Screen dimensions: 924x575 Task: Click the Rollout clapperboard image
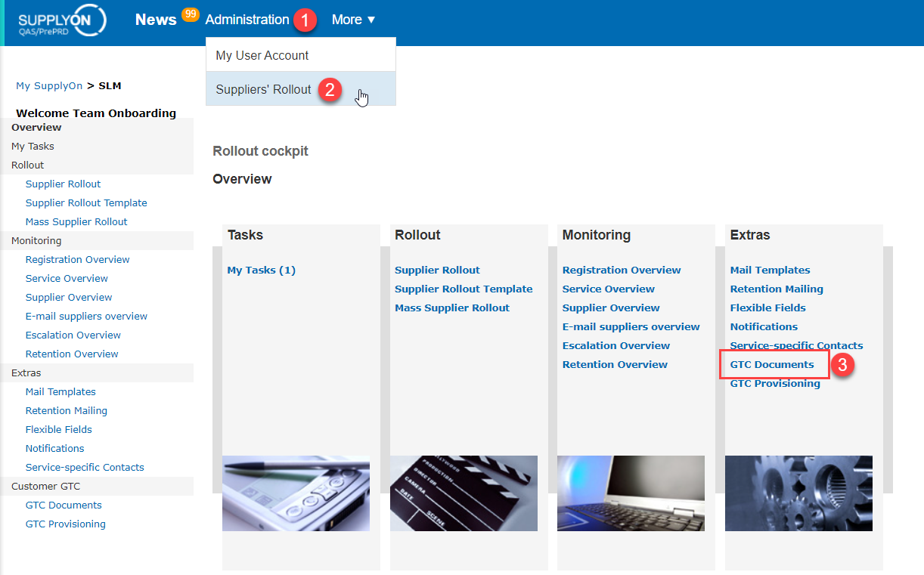(x=464, y=493)
